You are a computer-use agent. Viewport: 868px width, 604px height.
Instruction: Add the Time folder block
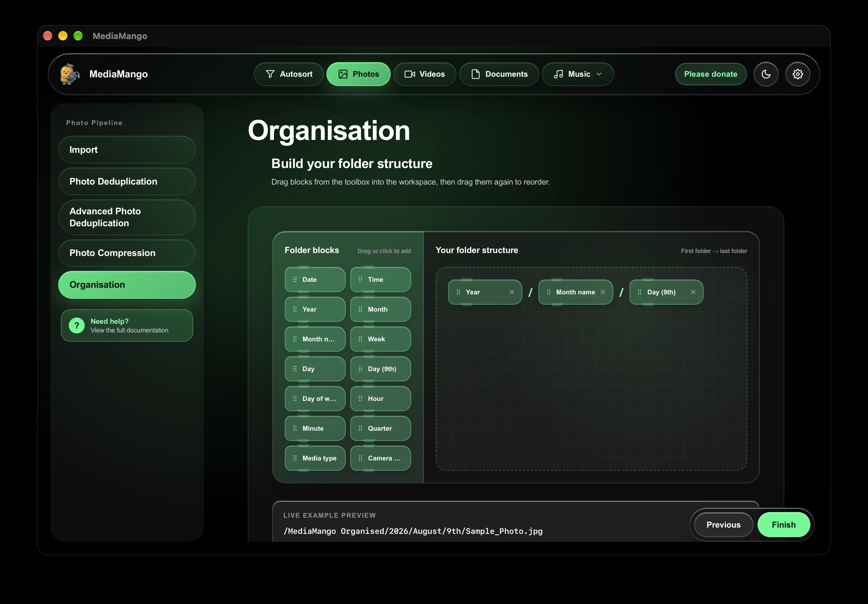[380, 279]
